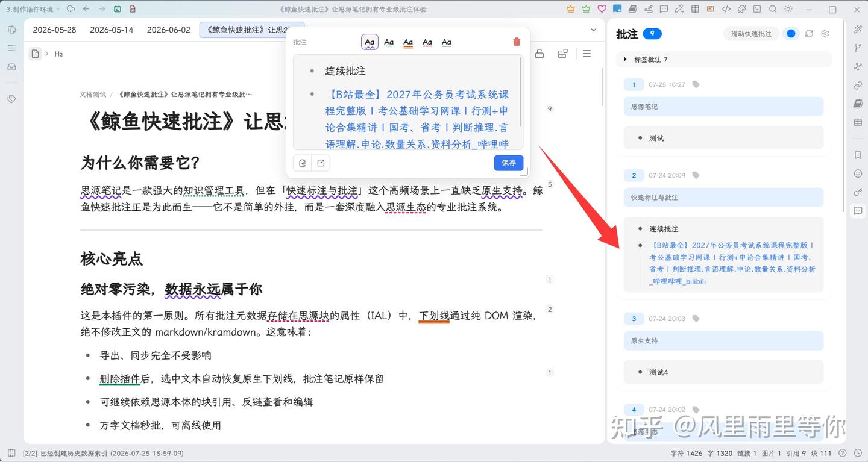
Task: Open the editor more menu (three lines)
Action: point(587,54)
